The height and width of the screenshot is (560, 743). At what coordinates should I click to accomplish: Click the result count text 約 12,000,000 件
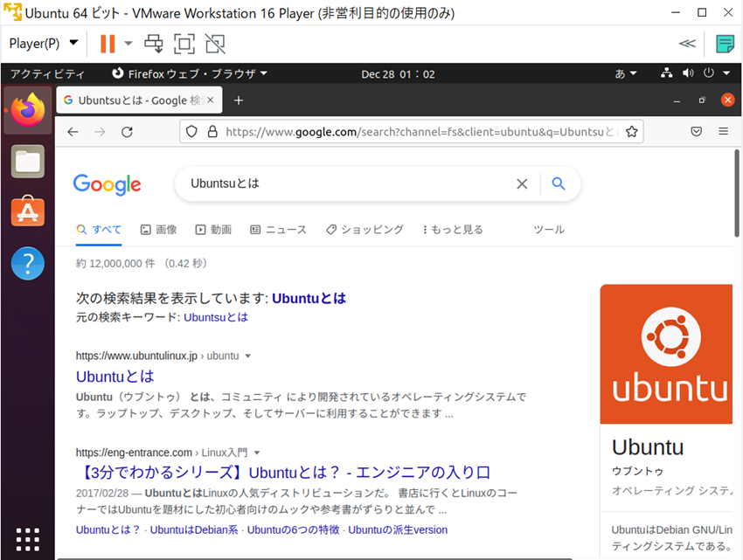[115, 264]
